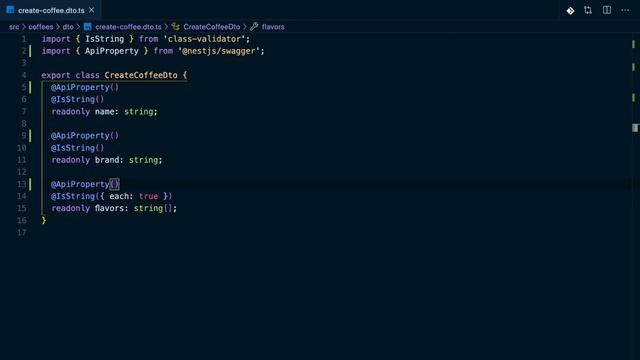Click the green change marker on line 13

(x=30, y=184)
